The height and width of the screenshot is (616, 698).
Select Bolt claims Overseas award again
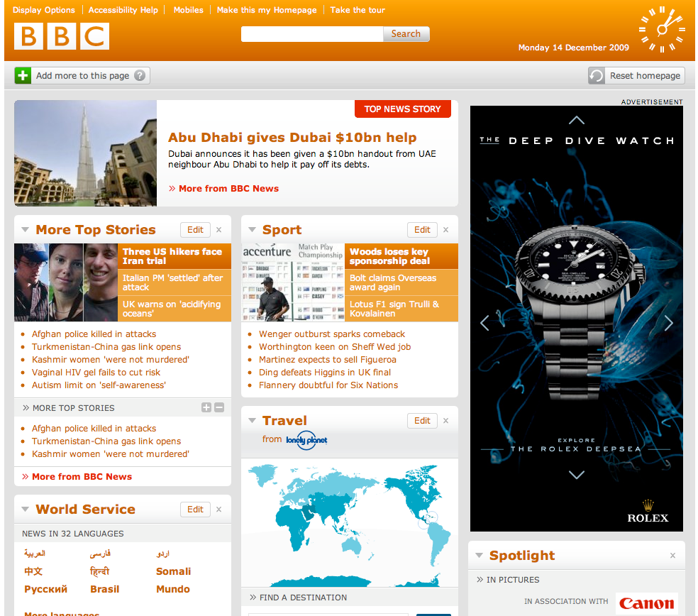pos(401,282)
